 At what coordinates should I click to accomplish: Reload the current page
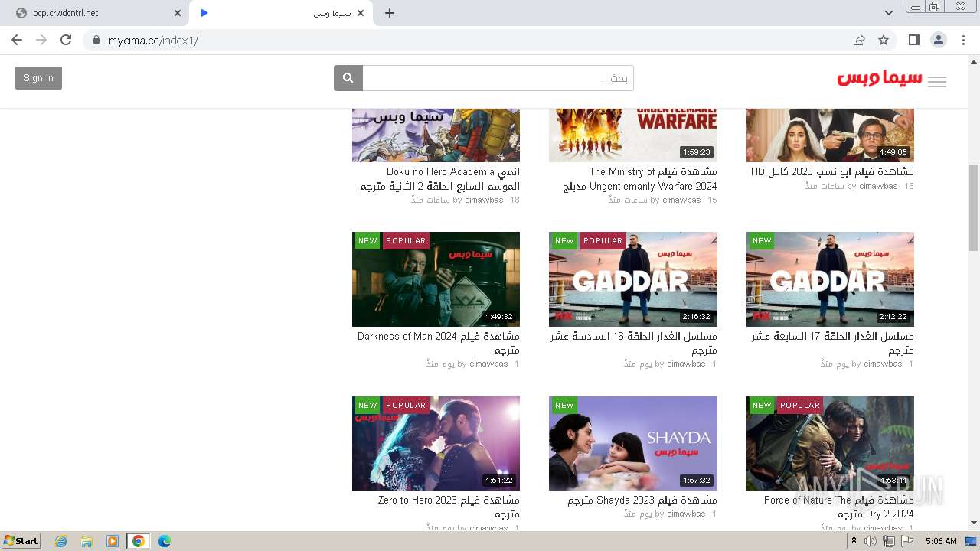(66, 40)
